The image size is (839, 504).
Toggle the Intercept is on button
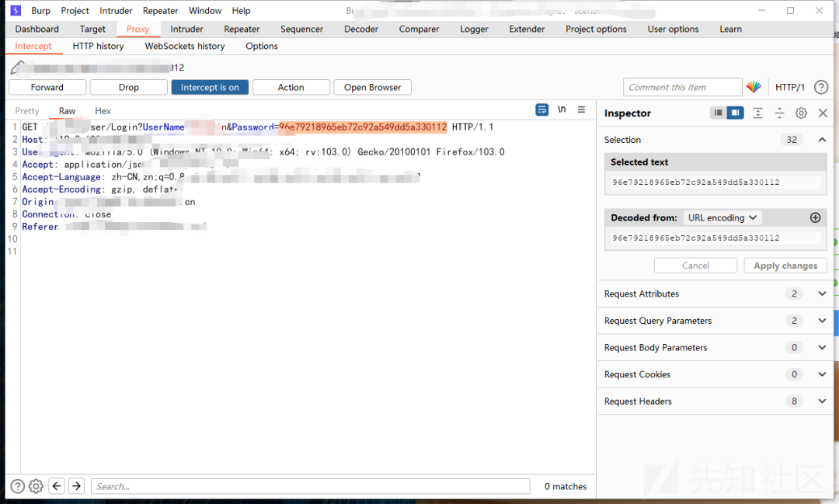[210, 87]
